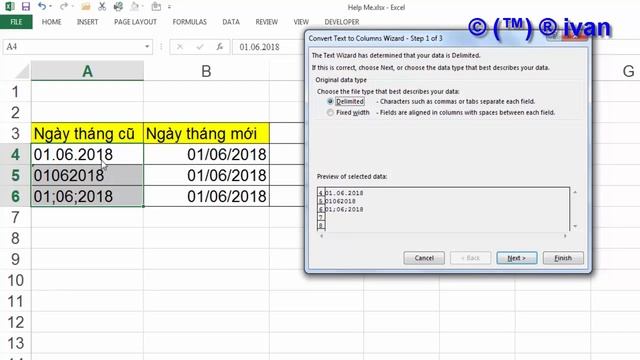Switch to the PAGE LAYOUT tab

[x=135, y=22]
